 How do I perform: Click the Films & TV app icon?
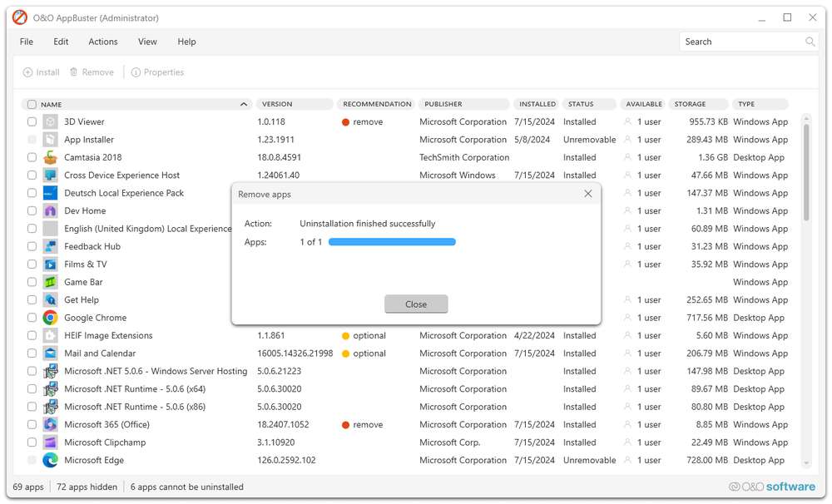pos(51,264)
